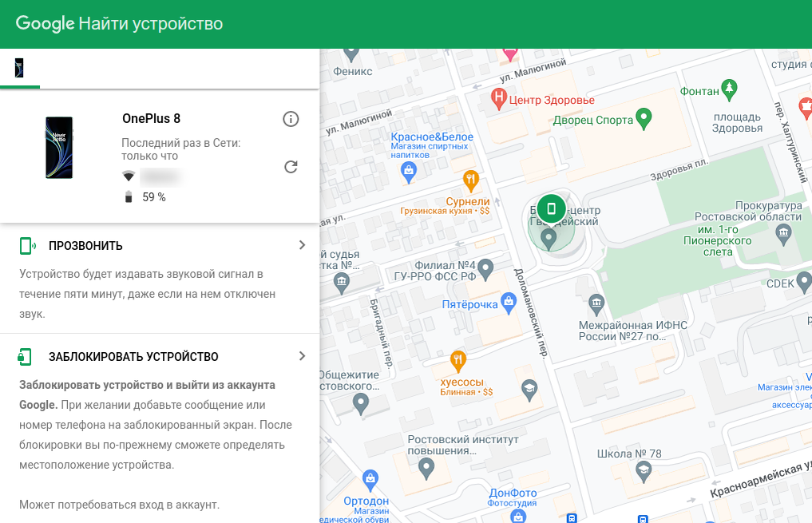Screen dimensions: 812x523
Task: Open Красное&Белое shop pin
Action: (x=409, y=172)
